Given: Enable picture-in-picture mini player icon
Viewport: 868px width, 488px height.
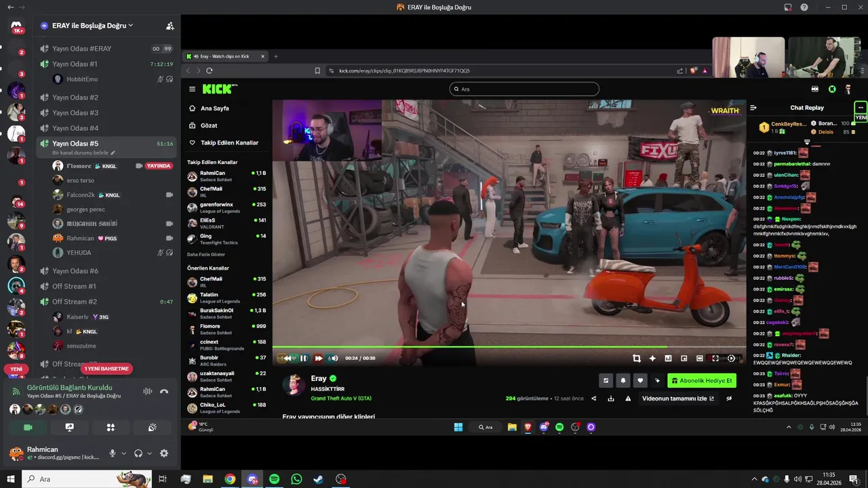Looking at the screenshot, I should pos(684,358).
